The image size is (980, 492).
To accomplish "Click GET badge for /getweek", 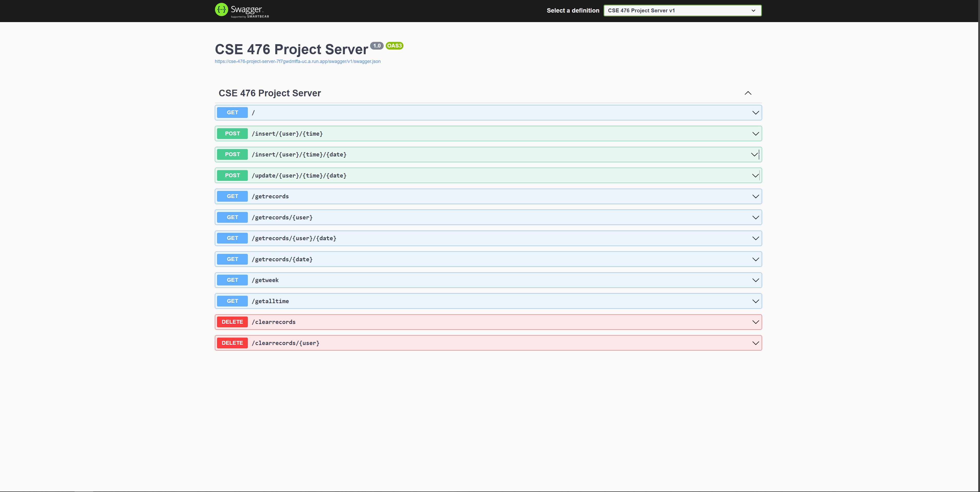I will click(x=232, y=280).
